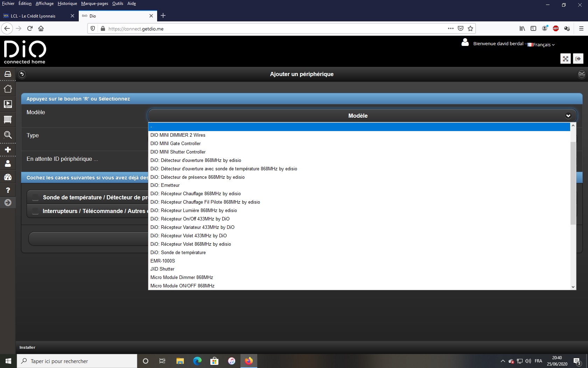The height and width of the screenshot is (368, 588).
Task: Click the dropdown list scrollbar up arrow
Action: [x=573, y=125]
